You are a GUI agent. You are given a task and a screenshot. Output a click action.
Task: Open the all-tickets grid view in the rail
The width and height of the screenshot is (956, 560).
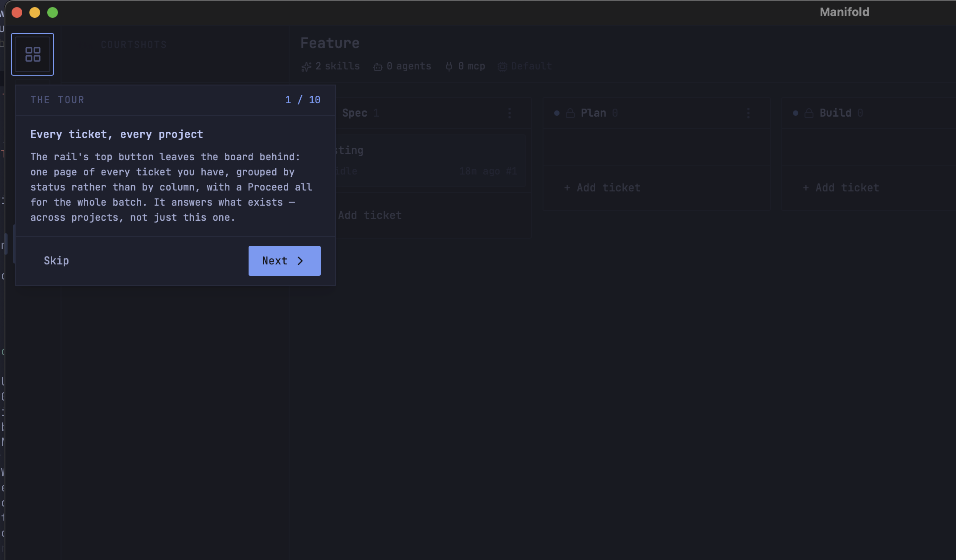pos(33,54)
